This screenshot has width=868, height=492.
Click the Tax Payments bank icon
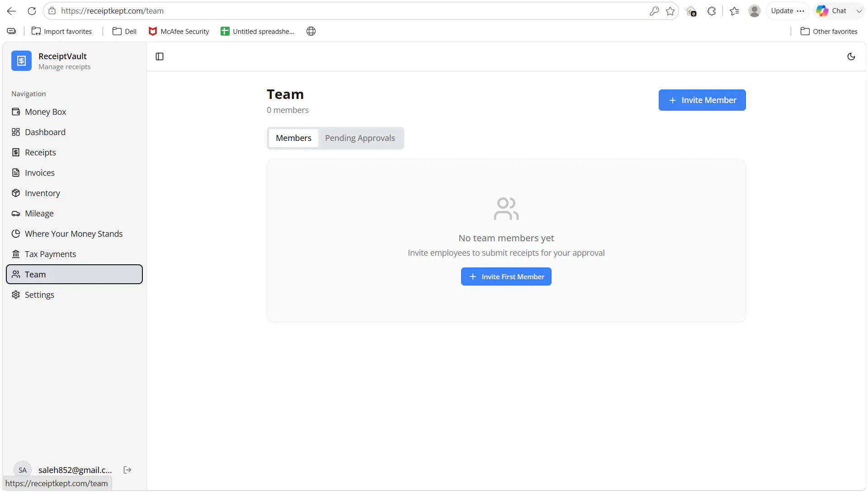(x=16, y=254)
